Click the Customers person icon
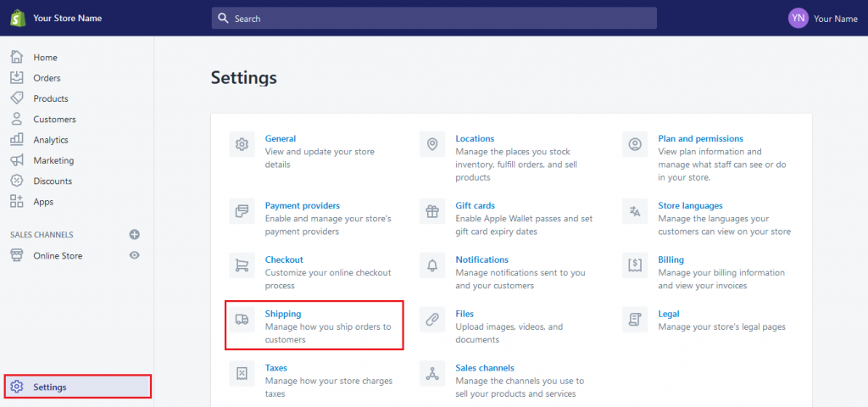This screenshot has width=868, height=407. tap(17, 119)
